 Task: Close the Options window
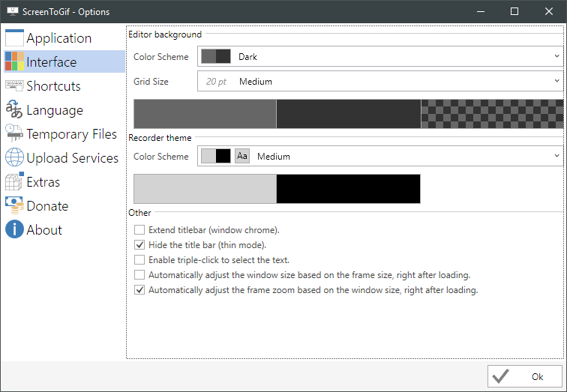[x=548, y=11]
